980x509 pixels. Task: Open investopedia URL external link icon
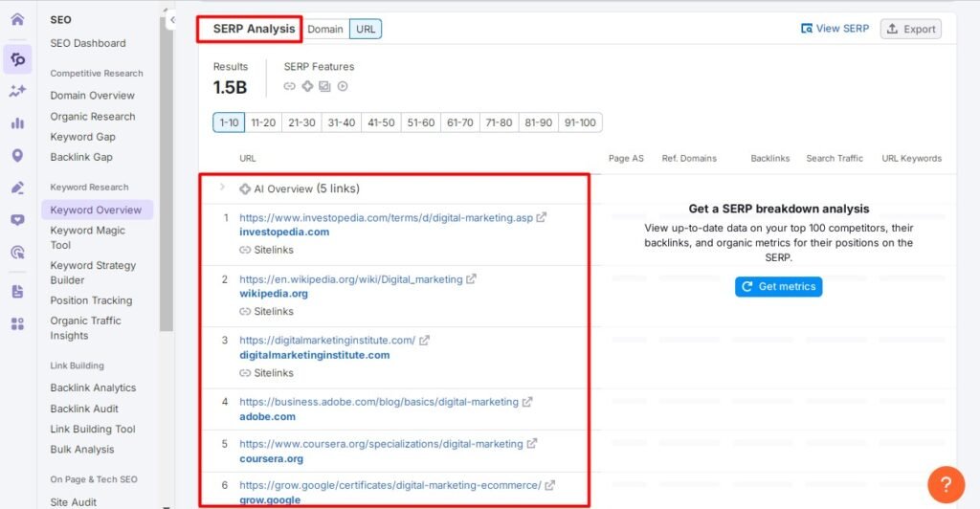pyautogui.click(x=542, y=217)
